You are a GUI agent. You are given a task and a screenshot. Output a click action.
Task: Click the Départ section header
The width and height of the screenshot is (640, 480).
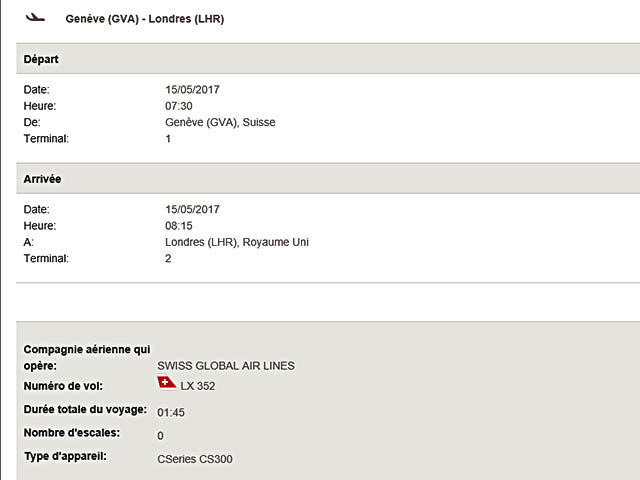(x=41, y=59)
